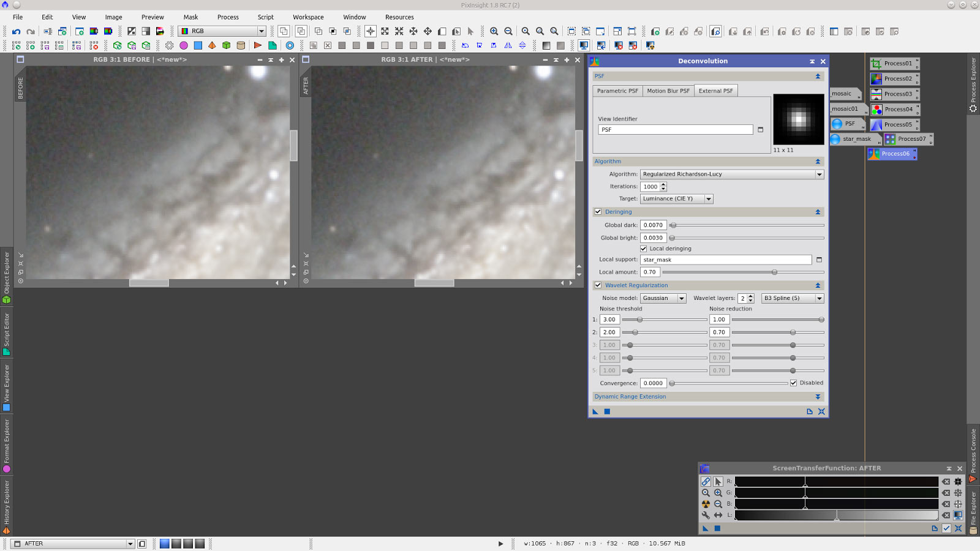Click the Undo arrow in the toolbar

16,31
